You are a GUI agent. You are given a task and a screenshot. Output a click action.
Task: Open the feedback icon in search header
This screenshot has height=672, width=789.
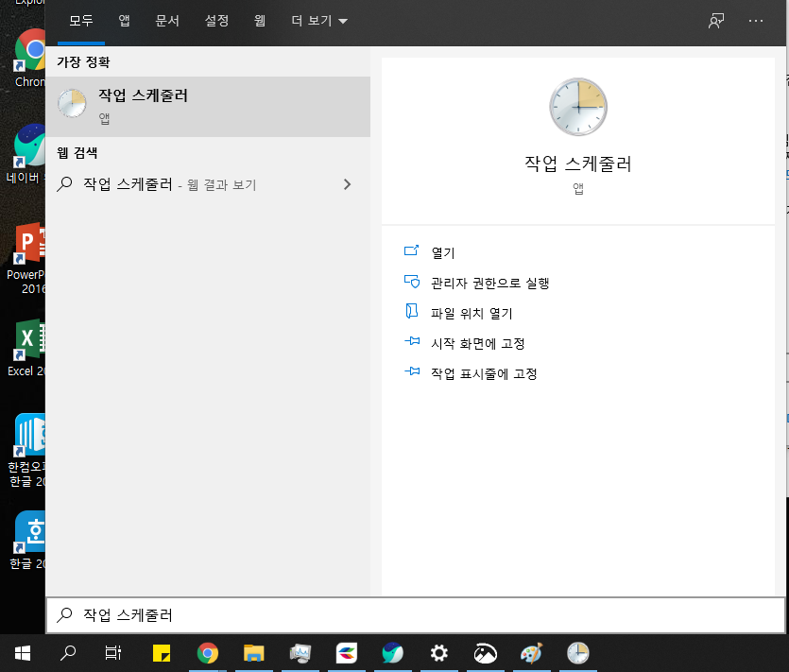tap(716, 21)
